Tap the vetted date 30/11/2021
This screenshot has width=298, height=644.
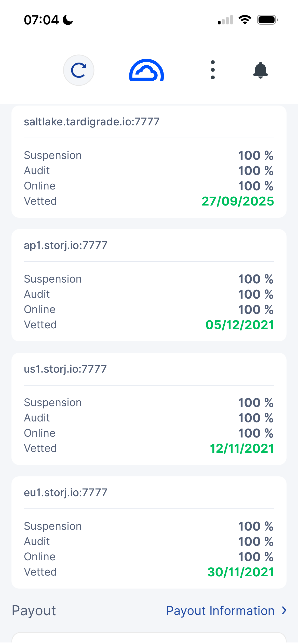point(240,572)
